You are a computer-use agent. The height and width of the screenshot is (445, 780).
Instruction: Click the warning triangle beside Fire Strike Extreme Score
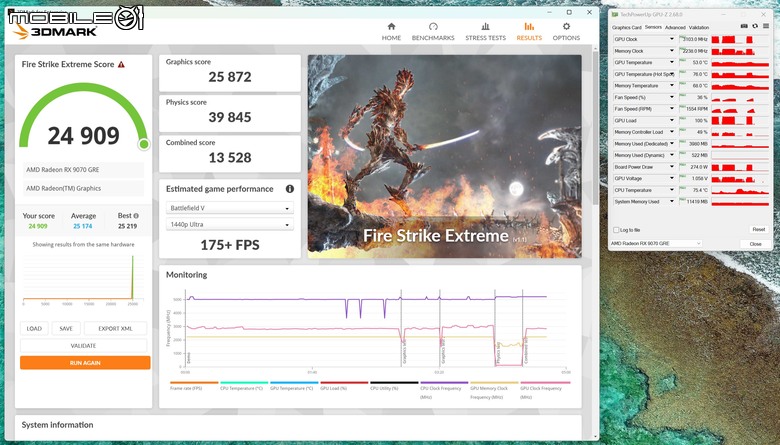tap(121, 65)
